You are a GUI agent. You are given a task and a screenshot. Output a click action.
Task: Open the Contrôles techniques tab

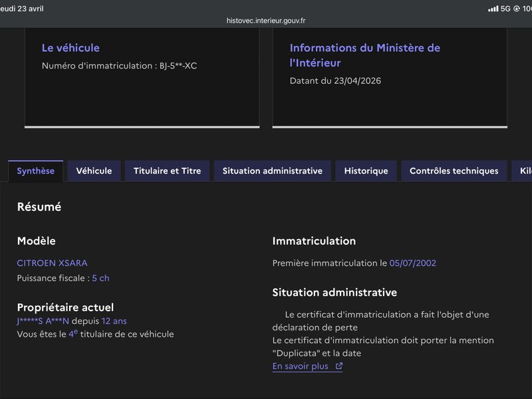(454, 171)
